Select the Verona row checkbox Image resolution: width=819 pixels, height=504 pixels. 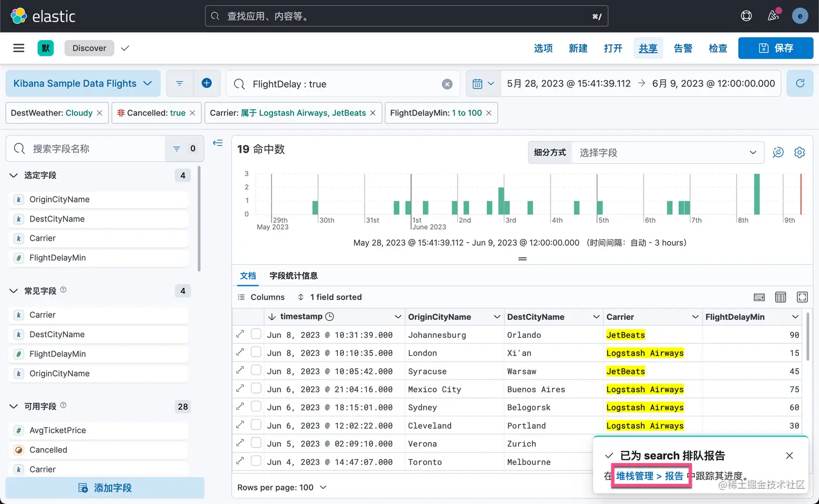click(256, 442)
